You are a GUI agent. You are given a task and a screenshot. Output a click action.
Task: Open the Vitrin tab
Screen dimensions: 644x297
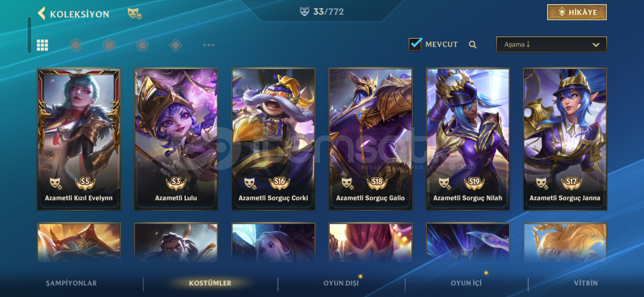click(586, 283)
